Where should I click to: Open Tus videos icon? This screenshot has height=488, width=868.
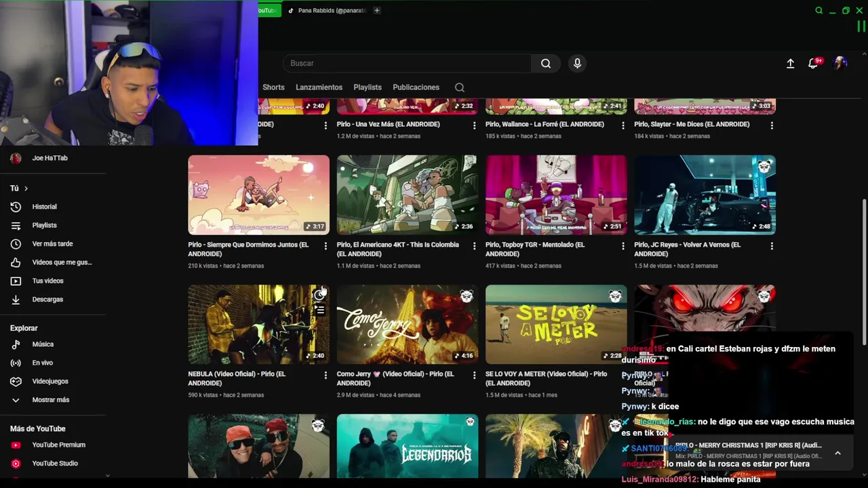(x=16, y=281)
